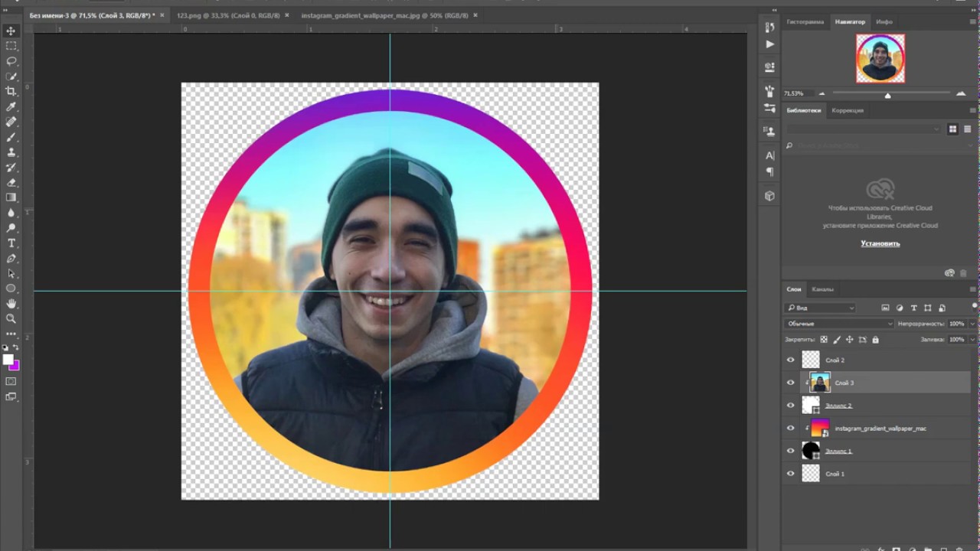980x551 pixels.
Task: Select the Path Selection tool
Action: tap(11, 273)
